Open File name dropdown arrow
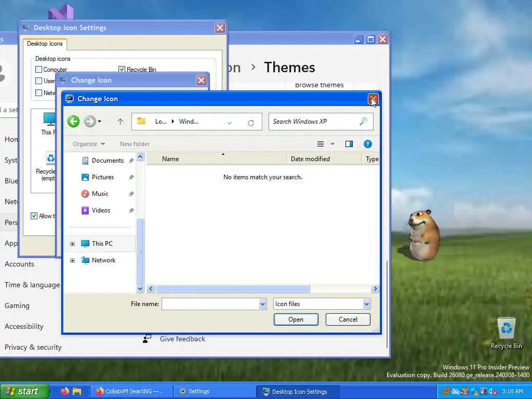The width and height of the screenshot is (532, 399). tap(262, 304)
